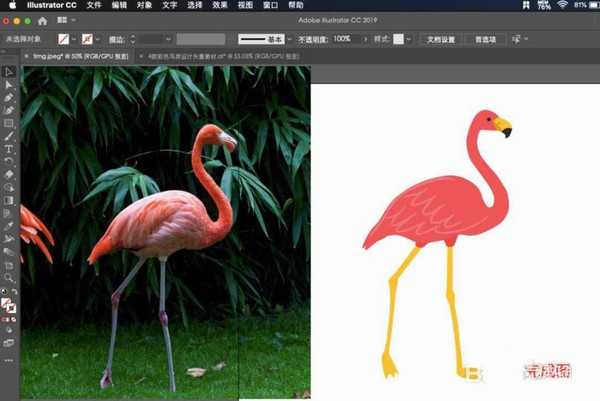Image resolution: width=600 pixels, height=401 pixels.
Task: Click the Home icon in title bar
Action: pyautogui.click(x=42, y=19)
